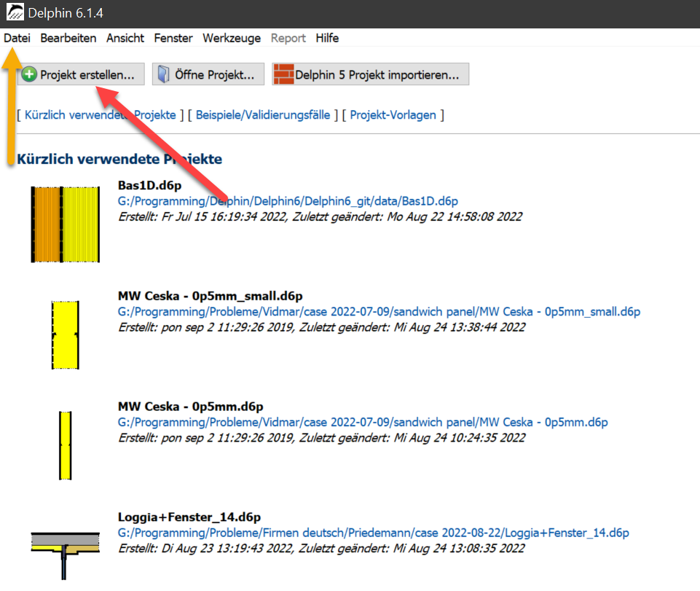The width and height of the screenshot is (700, 591).
Task: Open Bas1D.d6p file path link
Action: (288, 201)
